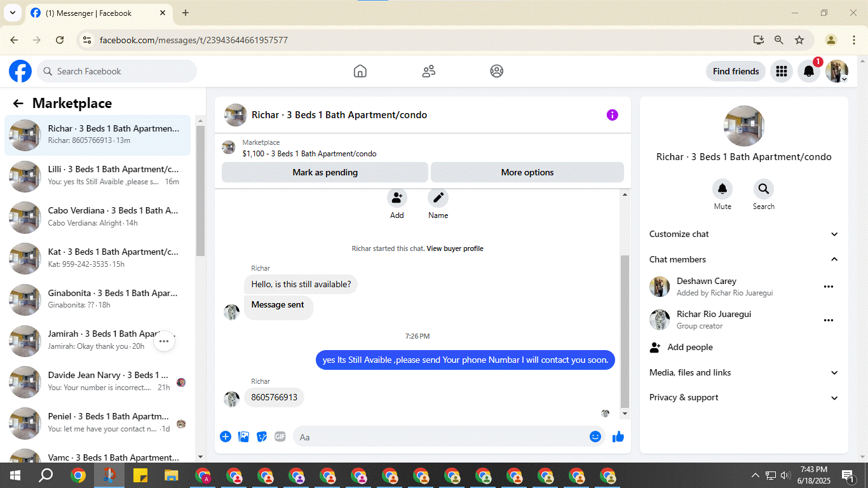Expand Customize chat section
The image size is (868, 488).
(x=744, y=234)
